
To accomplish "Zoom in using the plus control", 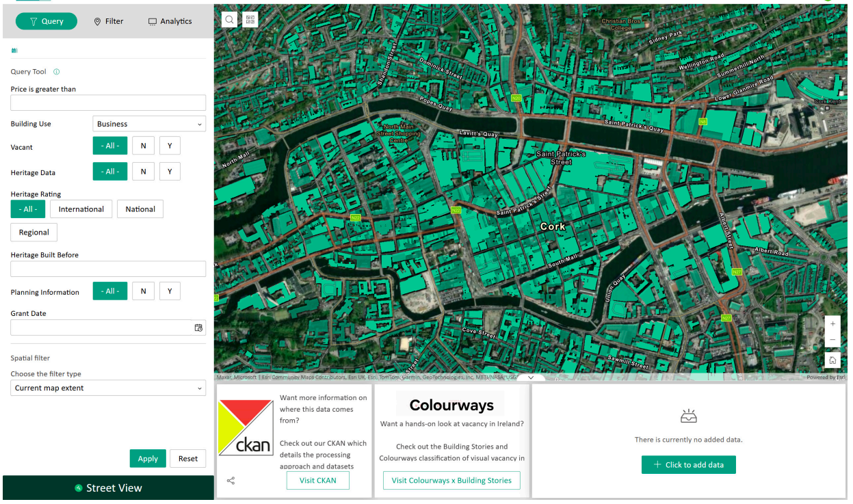I will pos(832,323).
